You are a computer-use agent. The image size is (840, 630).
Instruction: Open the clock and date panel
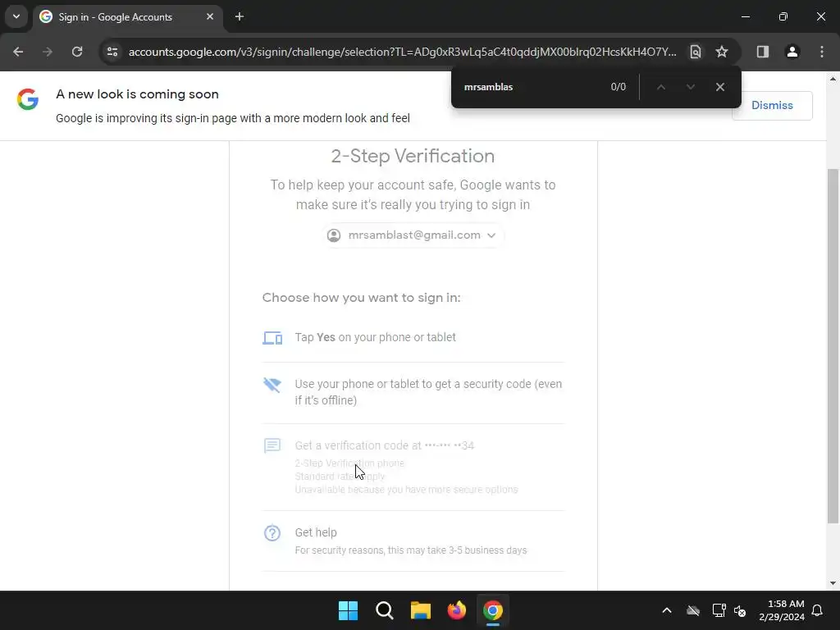(x=782, y=610)
